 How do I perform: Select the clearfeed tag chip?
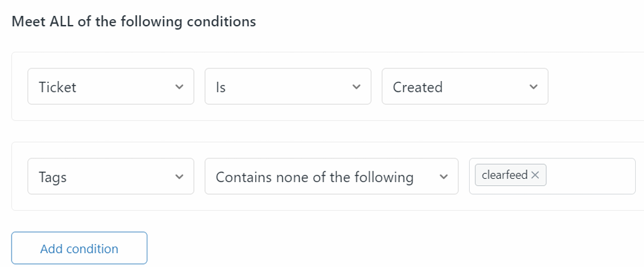[x=504, y=175]
